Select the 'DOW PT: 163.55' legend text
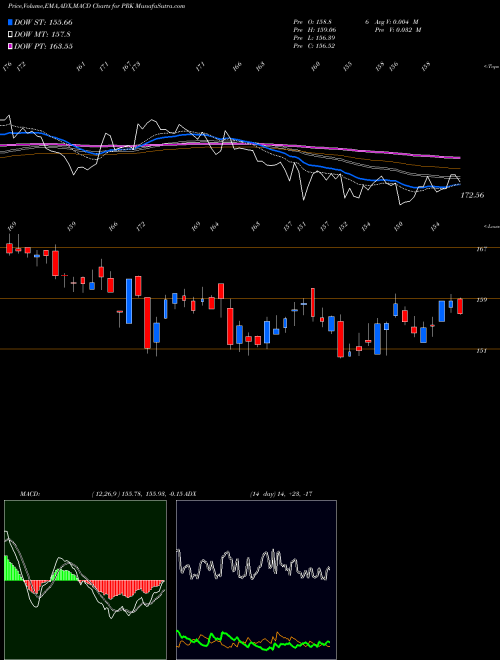This screenshot has height=660, width=500. pyautogui.click(x=43, y=46)
